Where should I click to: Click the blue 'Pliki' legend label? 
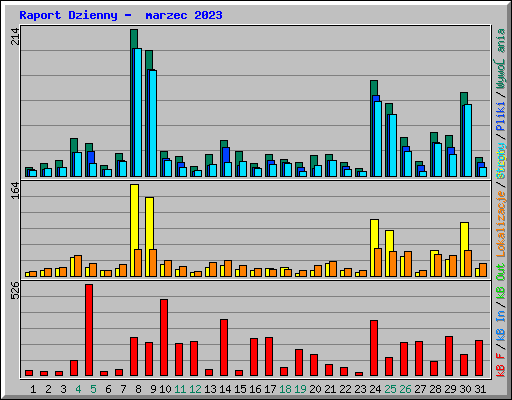pos(501,117)
